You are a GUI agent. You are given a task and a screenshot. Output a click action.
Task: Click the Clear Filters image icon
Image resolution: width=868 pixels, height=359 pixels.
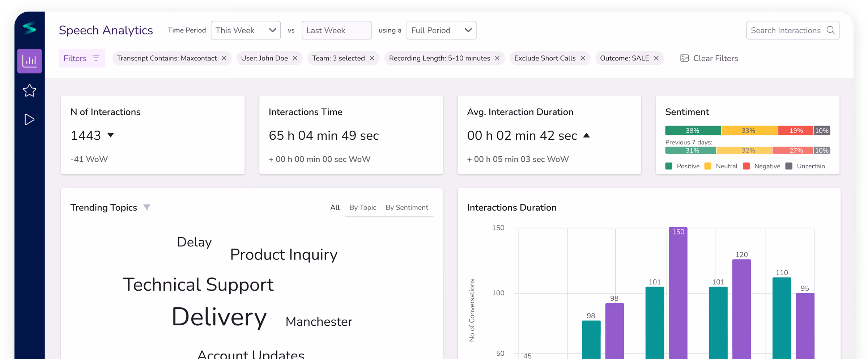pyautogui.click(x=684, y=58)
